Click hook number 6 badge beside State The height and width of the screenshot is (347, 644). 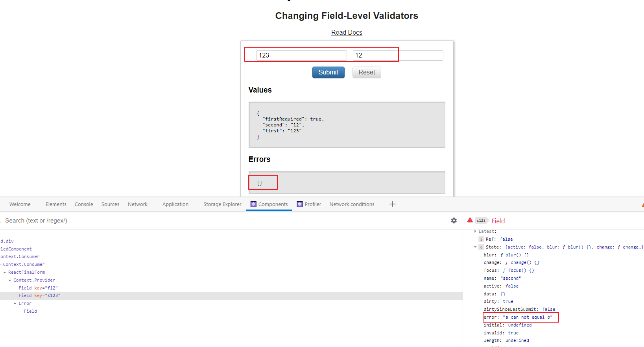point(481,247)
